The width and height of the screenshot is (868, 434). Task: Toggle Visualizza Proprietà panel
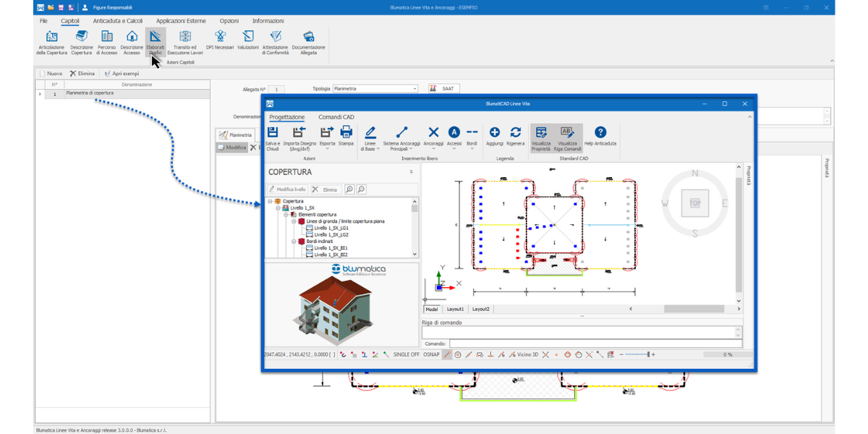coord(541,137)
